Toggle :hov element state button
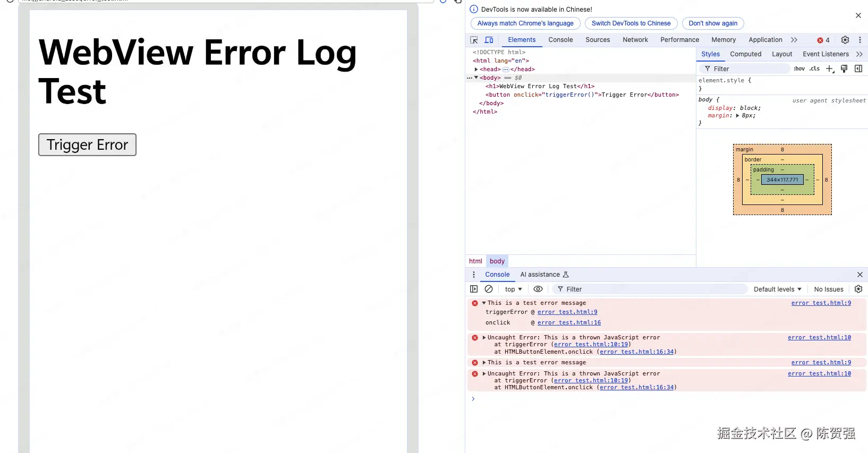 point(799,69)
